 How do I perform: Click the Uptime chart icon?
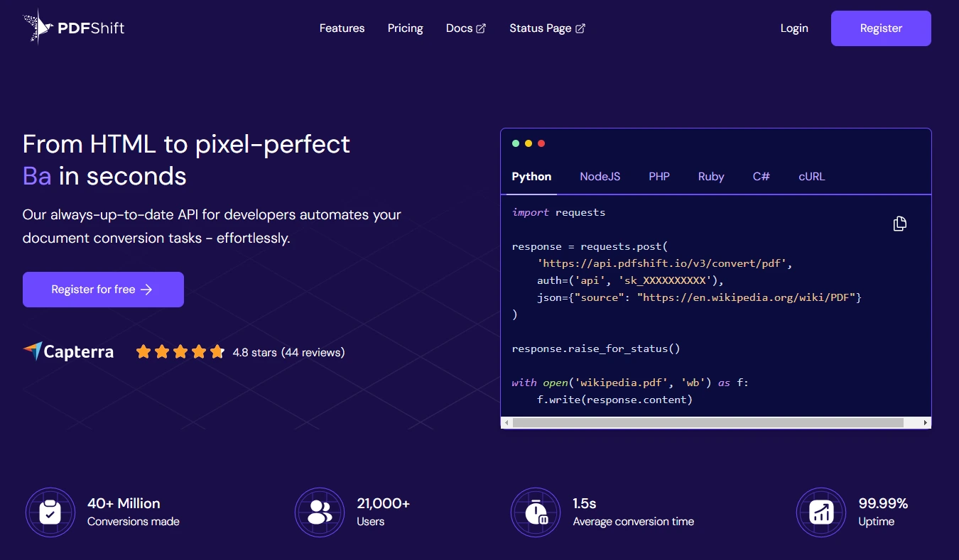820,511
